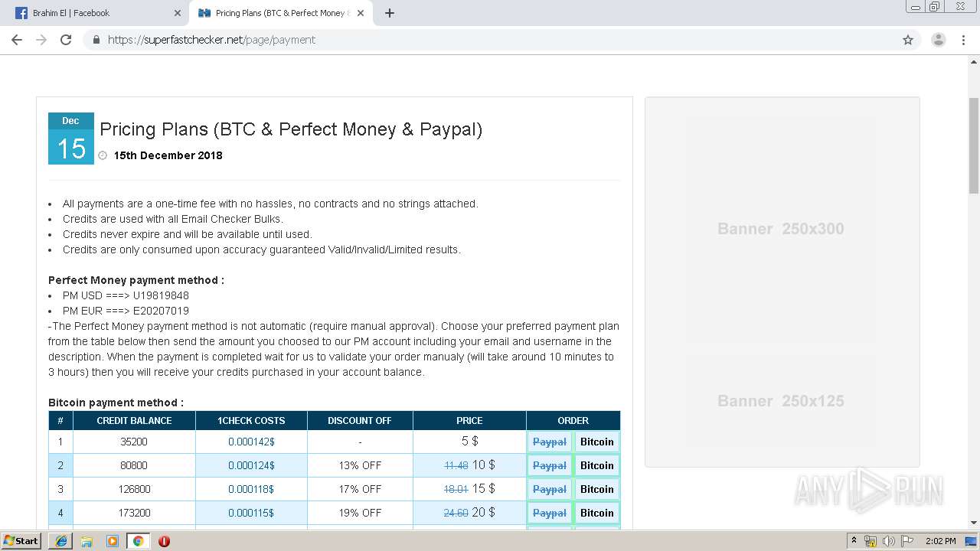Click the 0.000124$ check cost
Image resolution: width=980 pixels, height=551 pixels.
click(251, 465)
